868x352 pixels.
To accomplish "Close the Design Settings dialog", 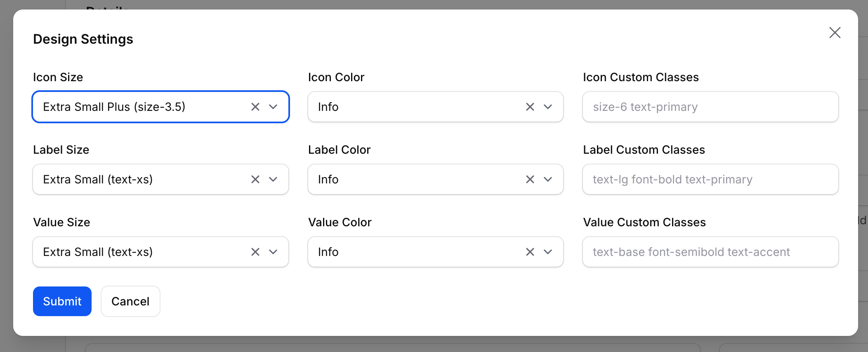I will [x=835, y=33].
